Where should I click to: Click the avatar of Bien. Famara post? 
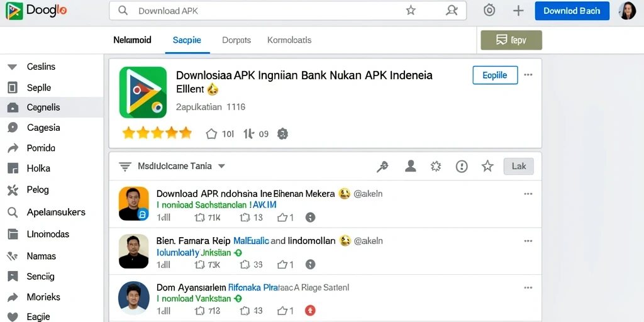point(133,251)
